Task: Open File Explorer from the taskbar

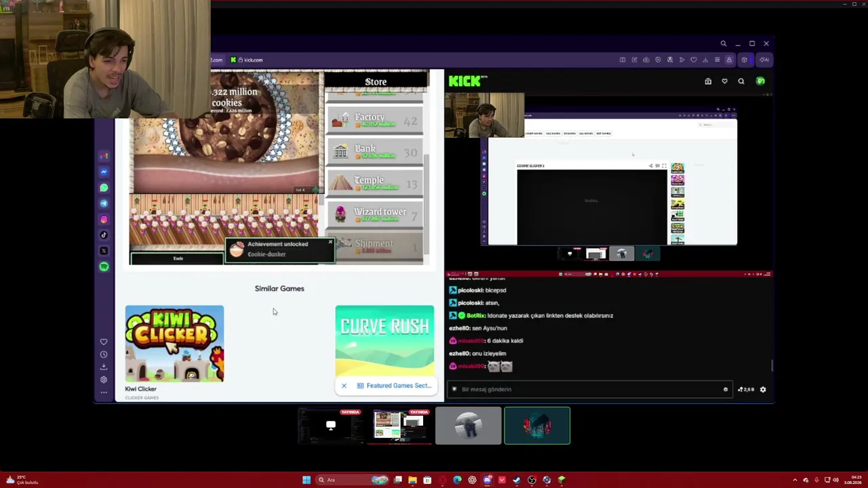Action: tap(412, 481)
